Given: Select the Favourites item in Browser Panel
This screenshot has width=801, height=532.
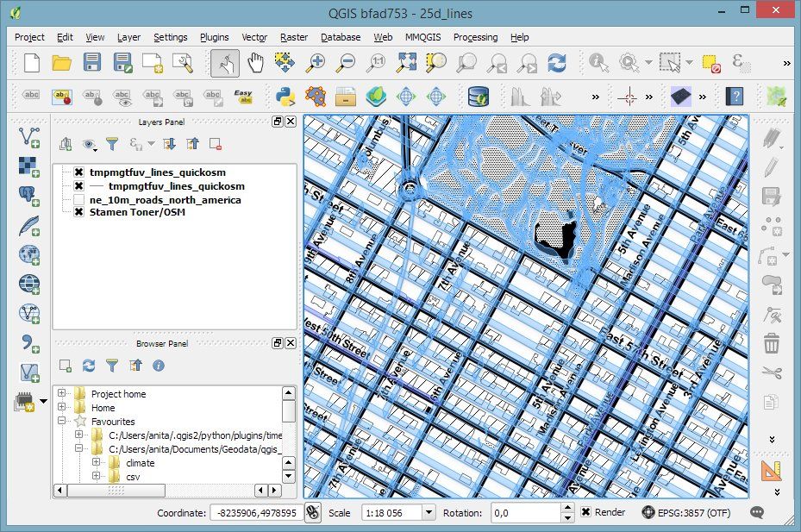Looking at the screenshot, I should click(112, 422).
